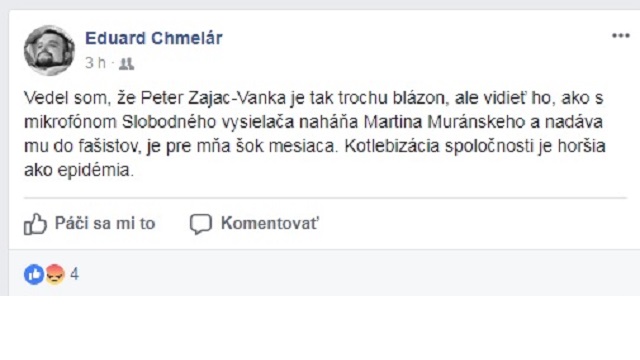The width and height of the screenshot is (640, 360).
Task: Select the Komentovať label to comment
Action: 269,223
